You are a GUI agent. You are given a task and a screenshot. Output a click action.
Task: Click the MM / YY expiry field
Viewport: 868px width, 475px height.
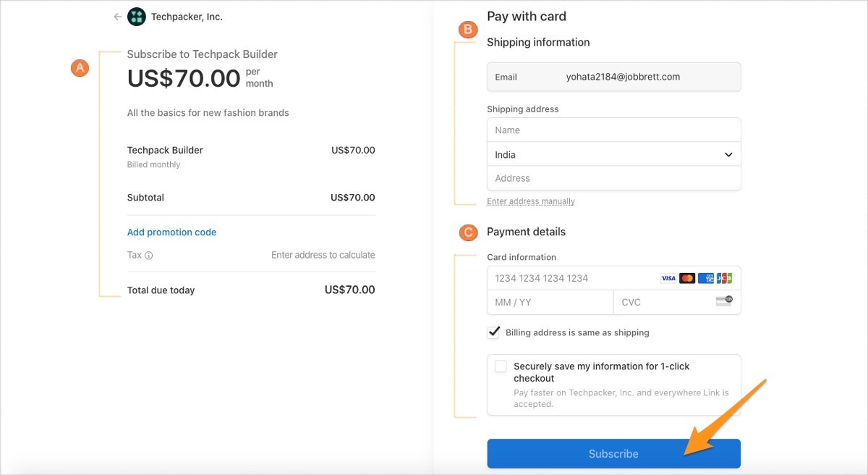[x=550, y=302]
